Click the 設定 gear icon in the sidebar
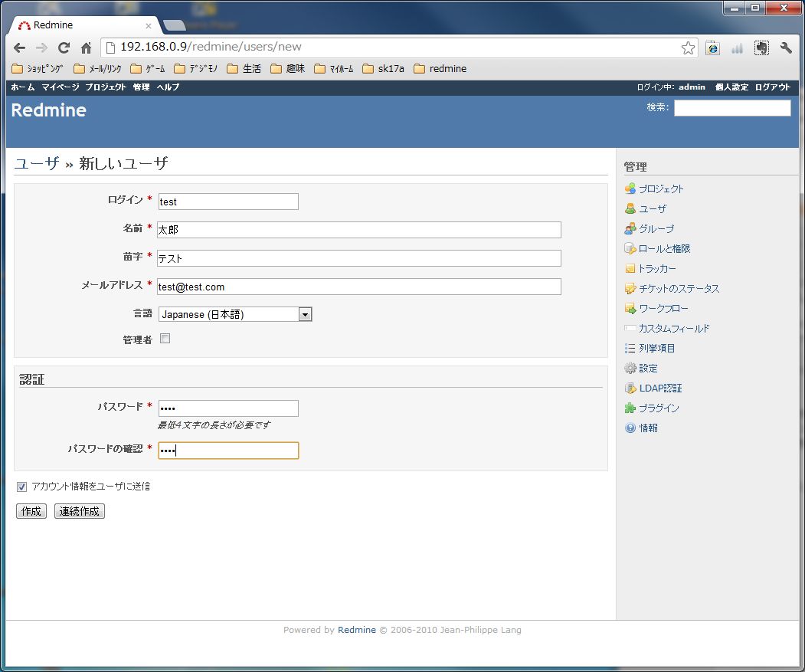805x672 pixels. (630, 368)
